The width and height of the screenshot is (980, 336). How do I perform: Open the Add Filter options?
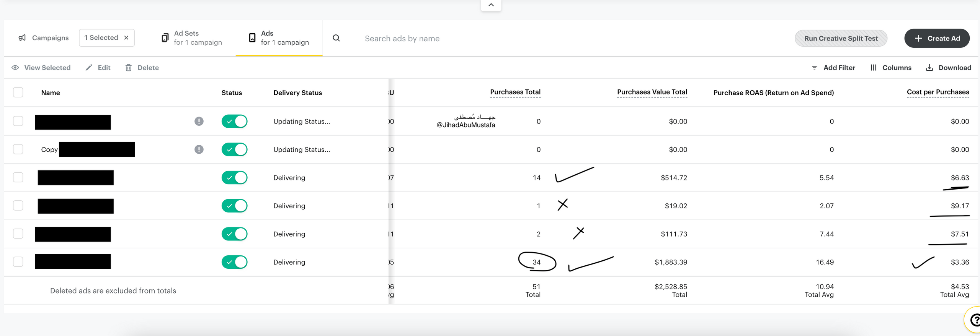[833, 68]
